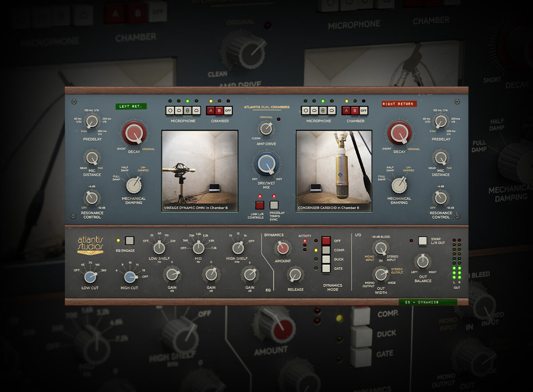Click the green LEFT RET. label
Viewport: 533px width, 392px height.
pos(131,107)
